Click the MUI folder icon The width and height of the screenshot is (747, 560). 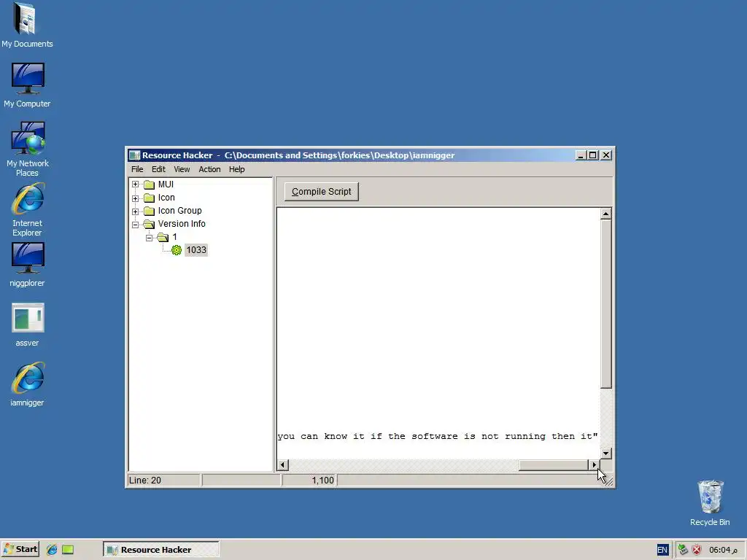150,184
